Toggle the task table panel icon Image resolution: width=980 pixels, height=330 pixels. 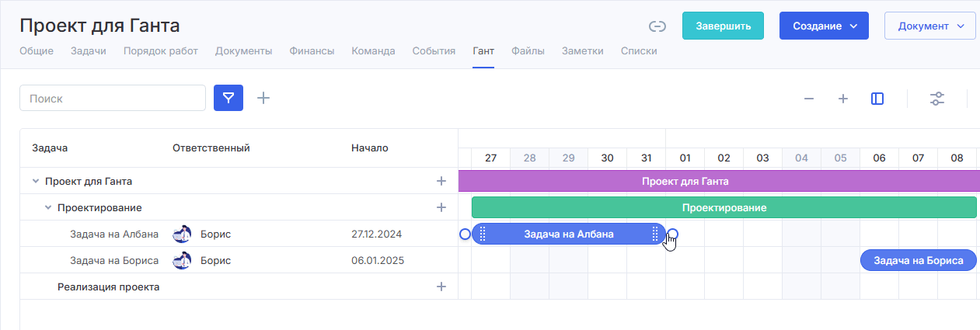[877, 99]
